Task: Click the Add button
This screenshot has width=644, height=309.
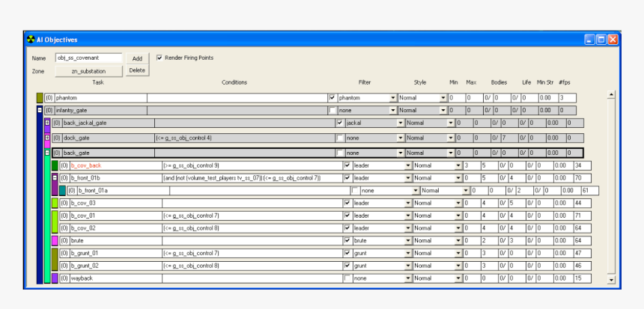Action: click(x=137, y=58)
